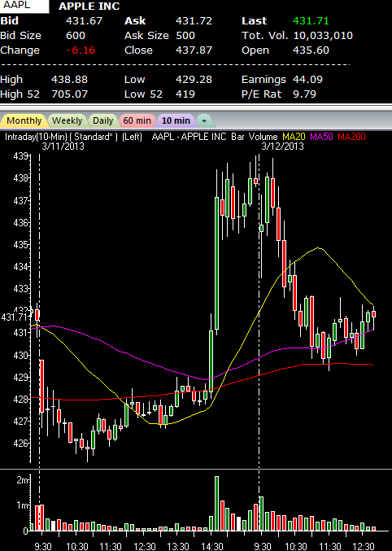
Task: Click the MA50 legend label
Action: click(321, 137)
